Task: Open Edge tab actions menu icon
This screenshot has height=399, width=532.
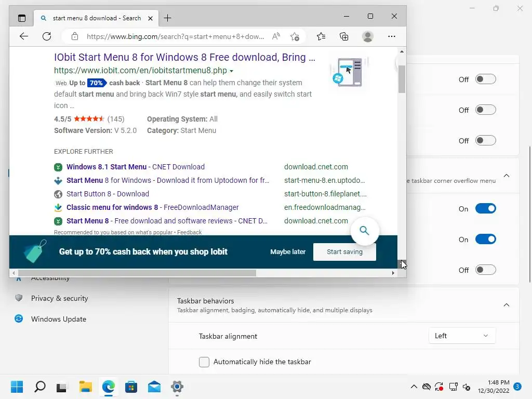Action: [x=22, y=18]
